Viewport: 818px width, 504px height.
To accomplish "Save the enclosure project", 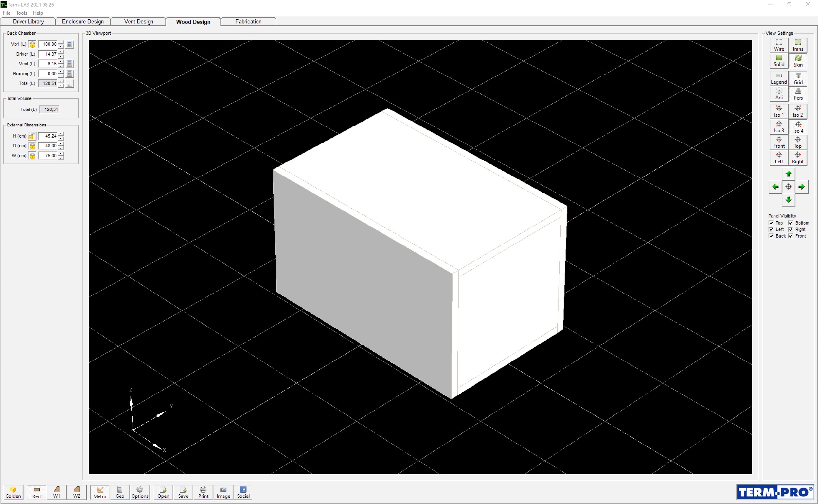I will [183, 492].
